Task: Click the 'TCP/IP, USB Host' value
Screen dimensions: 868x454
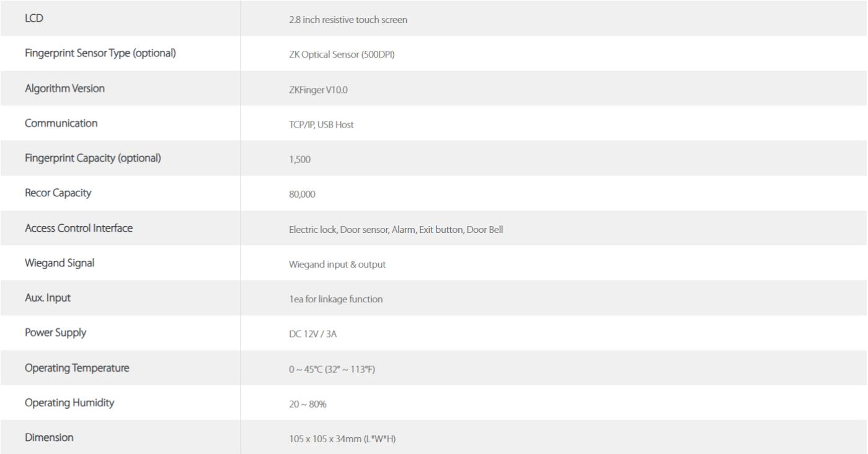Action: coord(321,124)
